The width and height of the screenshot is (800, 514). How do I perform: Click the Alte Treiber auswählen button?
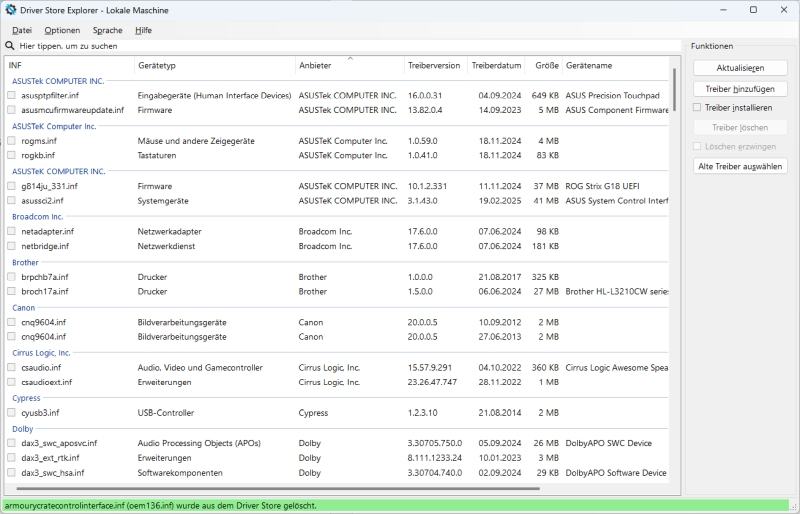pyautogui.click(x=740, y=166)
